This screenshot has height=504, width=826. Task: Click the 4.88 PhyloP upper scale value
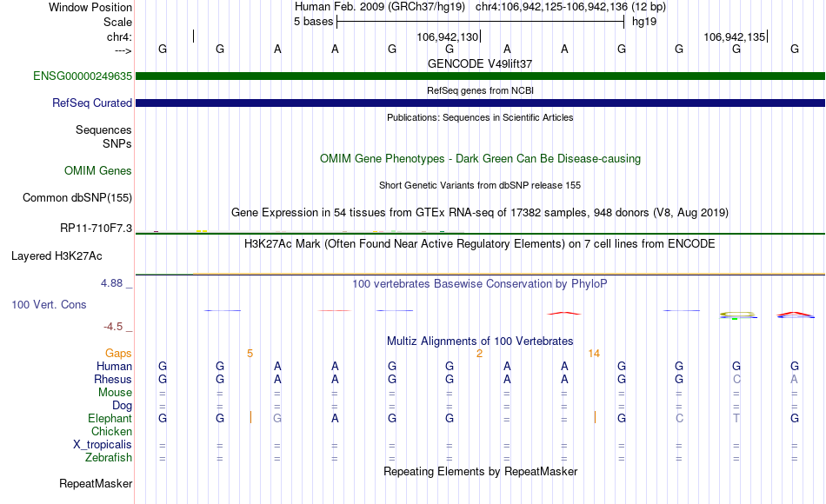(111, 283)
